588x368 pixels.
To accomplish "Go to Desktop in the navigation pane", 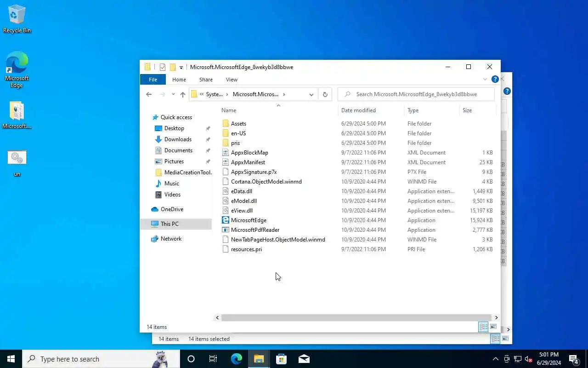I will pos(174,128).
